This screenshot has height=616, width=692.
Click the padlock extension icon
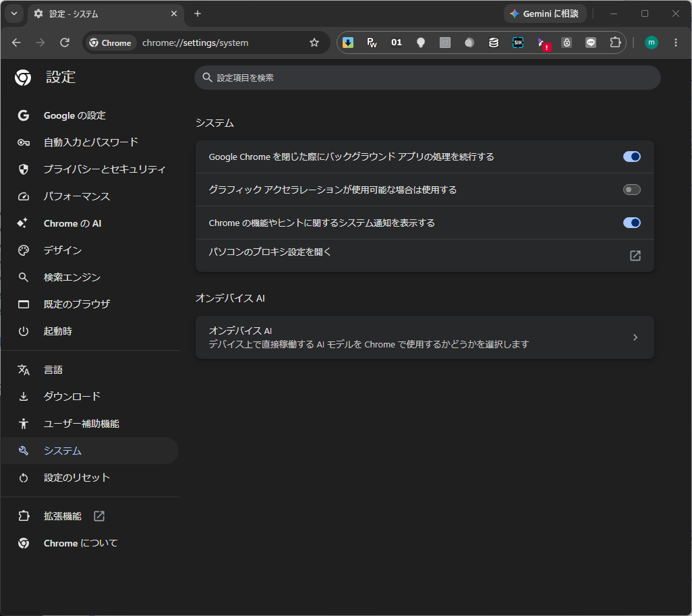[567, 43]
